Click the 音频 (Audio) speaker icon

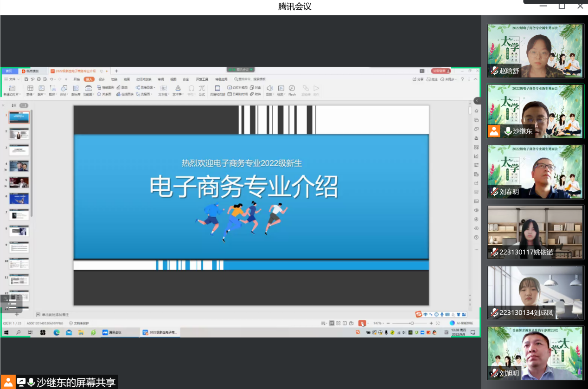(270, 88)
